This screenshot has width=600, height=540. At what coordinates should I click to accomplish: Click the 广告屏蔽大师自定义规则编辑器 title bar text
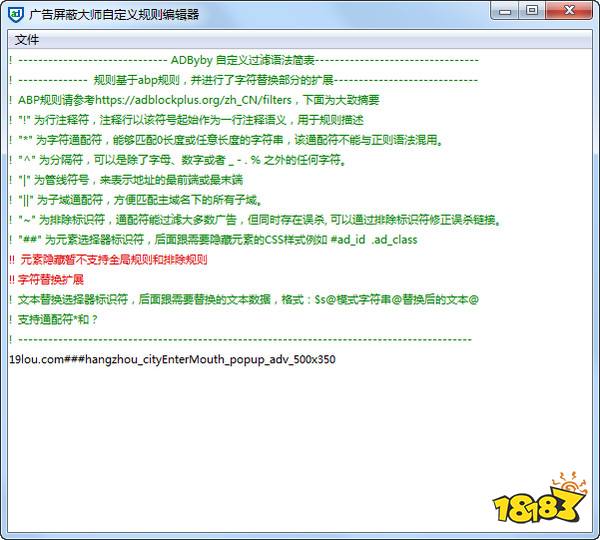113,14
